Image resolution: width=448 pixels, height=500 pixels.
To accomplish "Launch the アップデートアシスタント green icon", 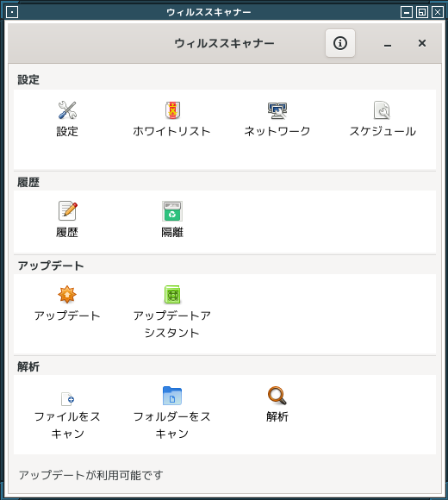I will [x=172, y=294].
